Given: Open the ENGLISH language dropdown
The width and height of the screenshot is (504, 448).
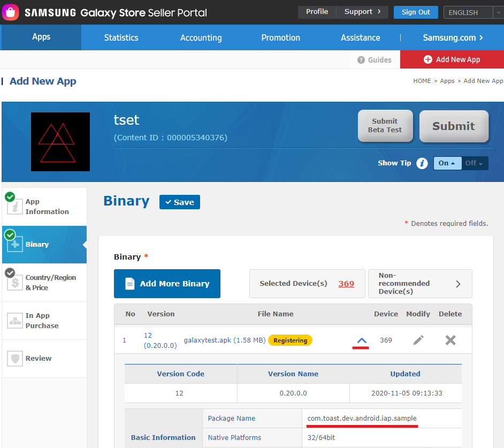Looking at the screenshot, I should 474,12.
